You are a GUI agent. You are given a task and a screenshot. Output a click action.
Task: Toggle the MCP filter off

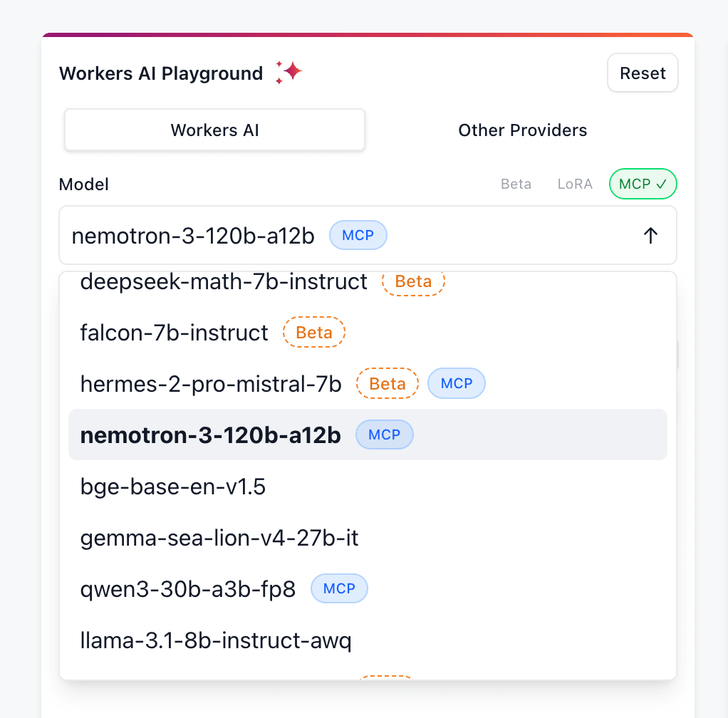(x=643, y=184)
